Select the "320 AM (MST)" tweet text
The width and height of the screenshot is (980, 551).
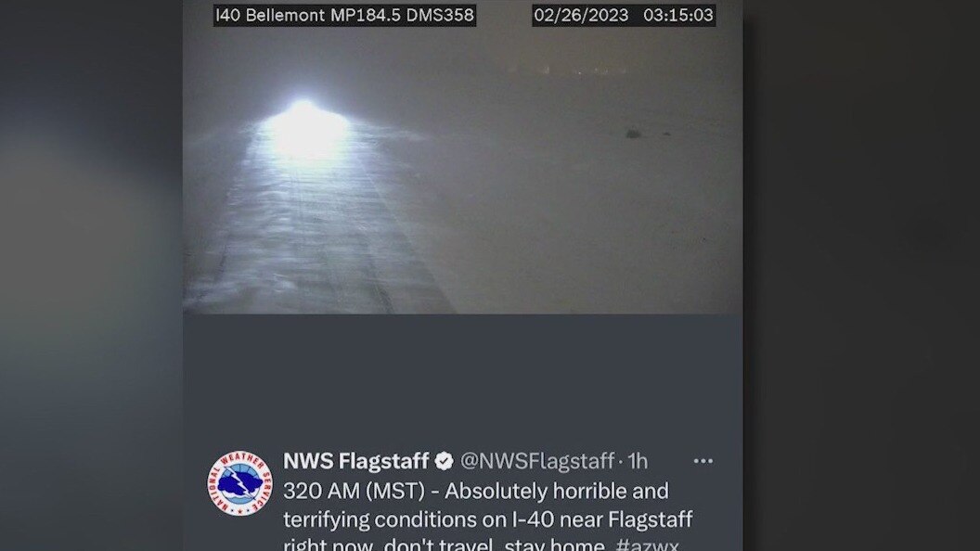coord(355,491)
